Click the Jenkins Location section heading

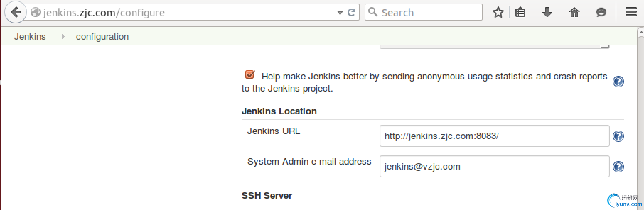point(279,111)
